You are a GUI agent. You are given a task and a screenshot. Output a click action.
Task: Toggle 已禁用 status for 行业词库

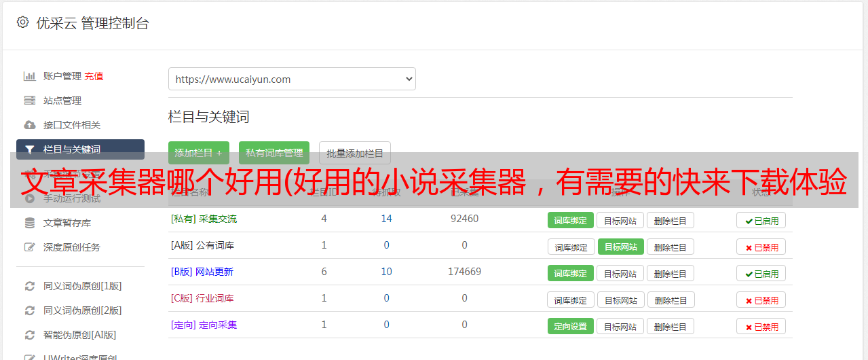click(x=761, y=300)
